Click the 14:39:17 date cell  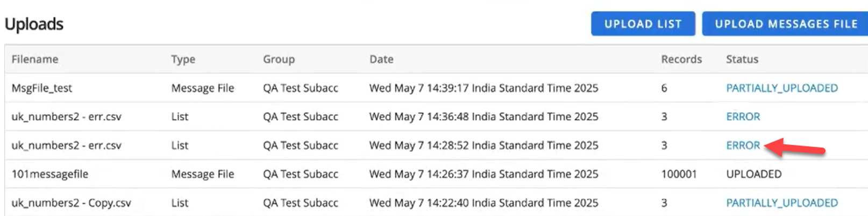point(483,88)
